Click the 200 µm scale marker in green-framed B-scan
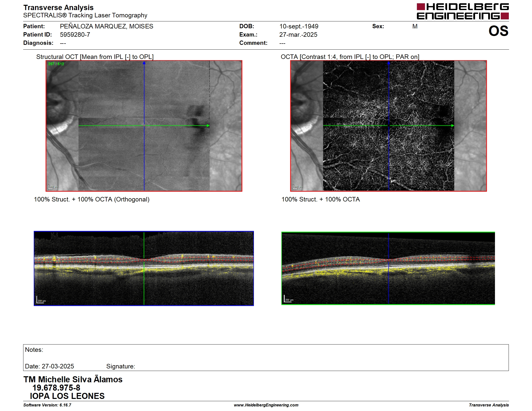Screen dimensions: 532x411 289,299
